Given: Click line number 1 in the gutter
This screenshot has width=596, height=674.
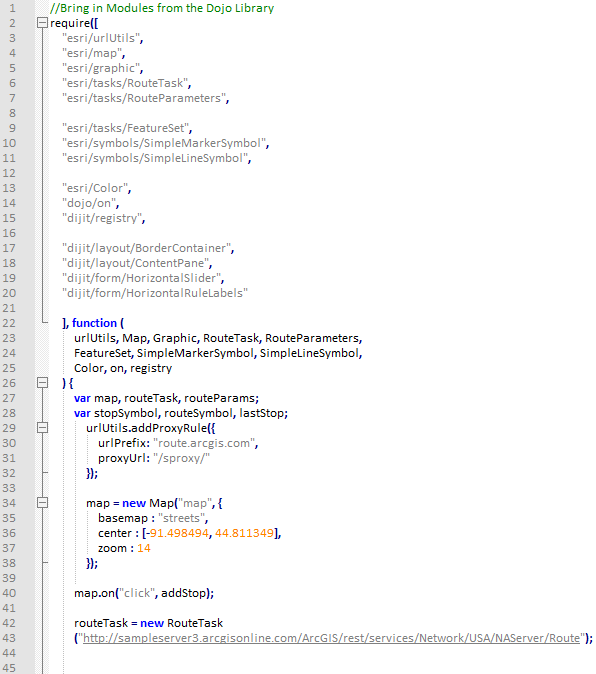Looking at the screenshot, I should click(12, 8).
